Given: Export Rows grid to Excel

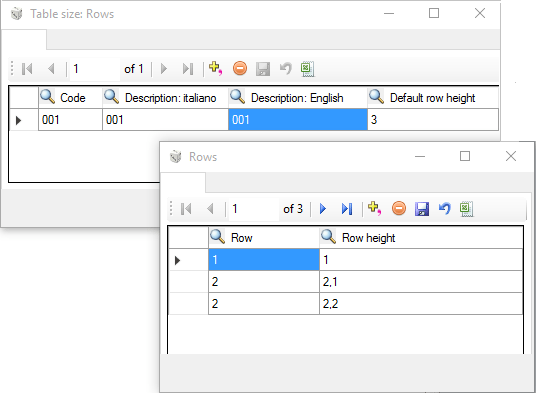Looking at the screenshot, I should (467, 209).
